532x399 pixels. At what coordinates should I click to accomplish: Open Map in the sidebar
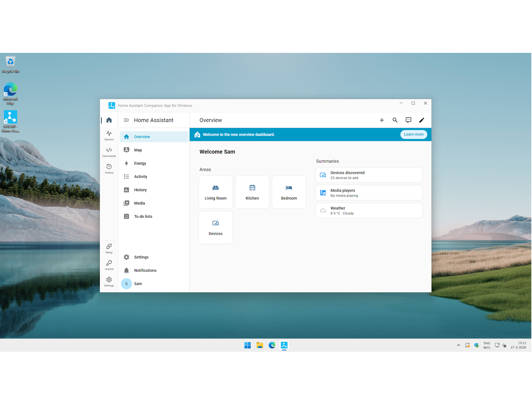(154, 150)
